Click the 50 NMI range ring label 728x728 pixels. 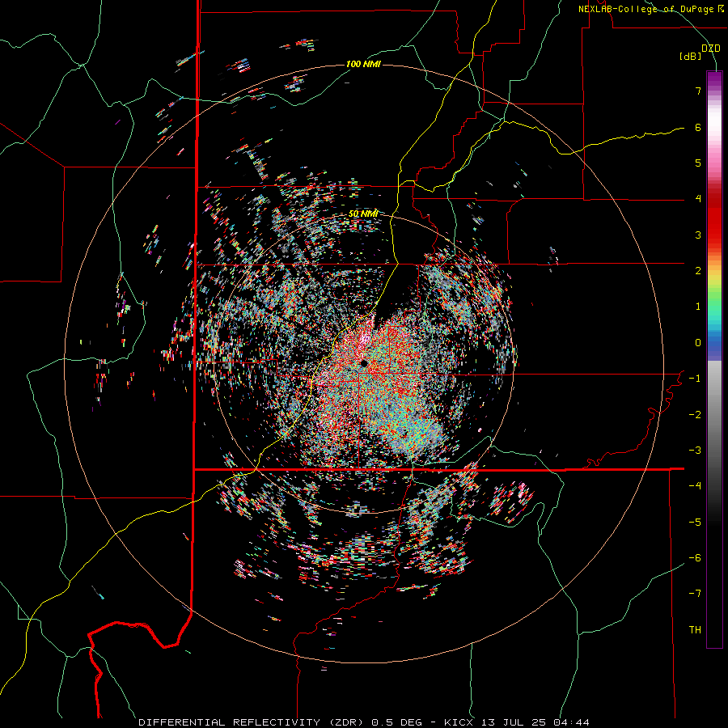pyautogui.click(x=363, y=214)
